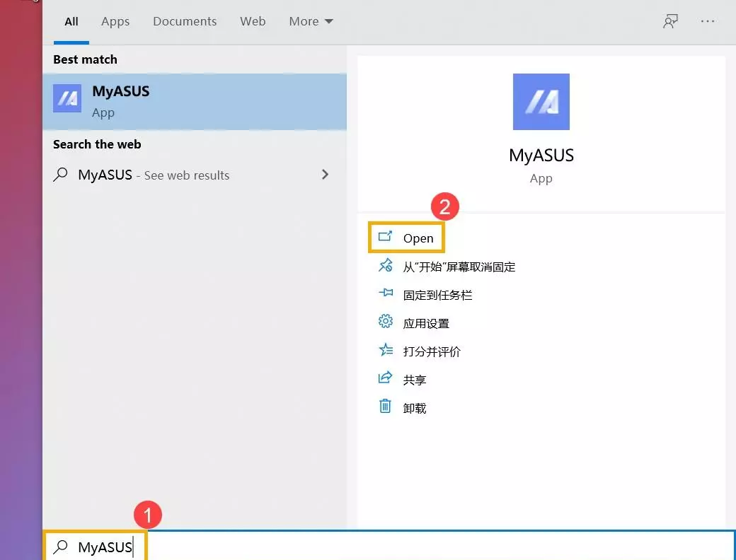
Task: Select the Web tab
Action: pos(253,21)
